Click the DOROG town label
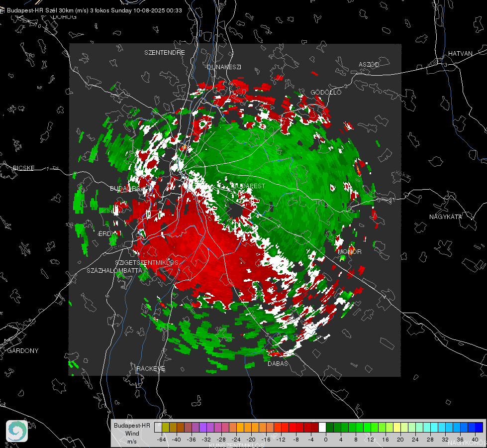 pyautogui.click(x=65, y=17)
